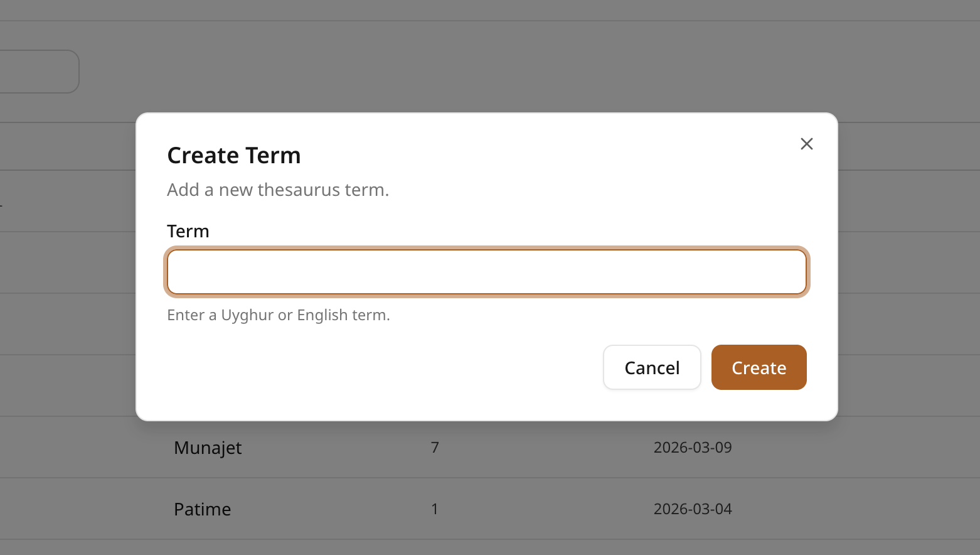The width and height of the screenshot is (980, 555).
Task: Click the date 2026-03-09 for Munajet
Action: [693, 447]
